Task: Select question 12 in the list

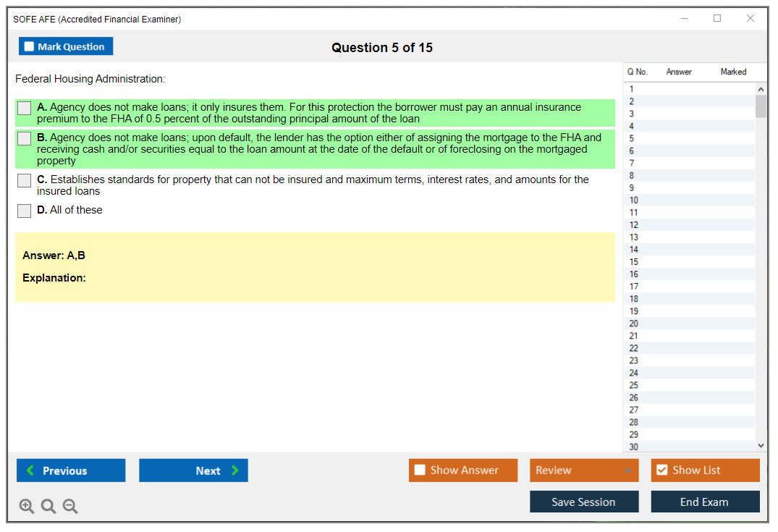Action: pyautogui.click(x=634, y=225)
